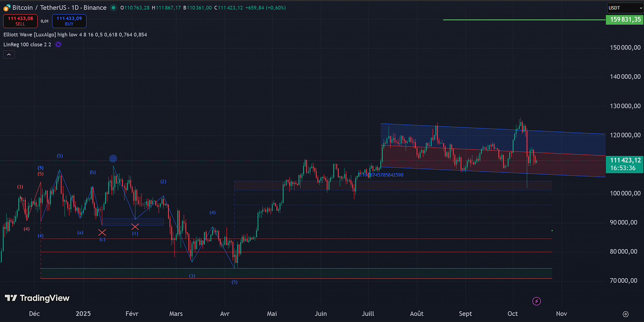Screen dimensions: 644x322
Task: Click the Bitcoin symbol logo icon
Action: tap(7, 8)
